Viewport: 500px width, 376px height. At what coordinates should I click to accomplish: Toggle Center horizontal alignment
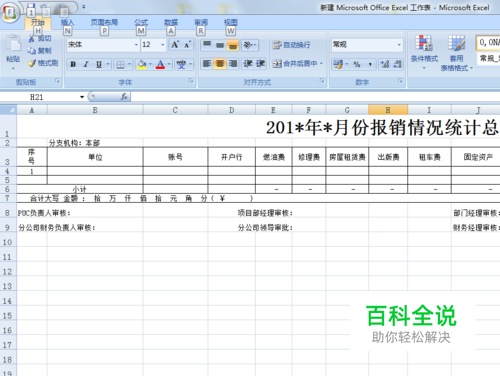220,63
